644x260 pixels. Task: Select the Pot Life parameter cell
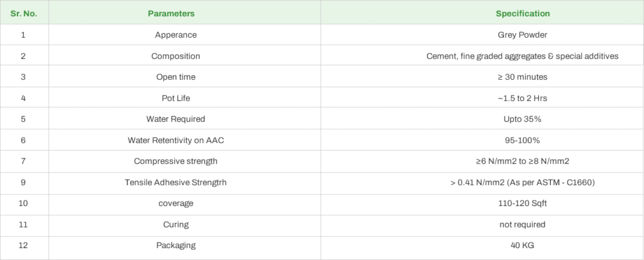point(175,98)
